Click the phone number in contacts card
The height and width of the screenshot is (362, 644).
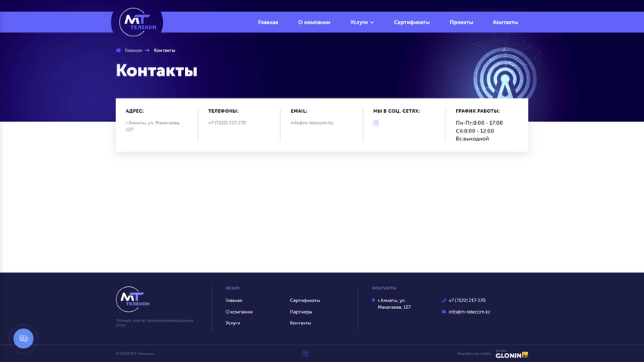point(227,123)
